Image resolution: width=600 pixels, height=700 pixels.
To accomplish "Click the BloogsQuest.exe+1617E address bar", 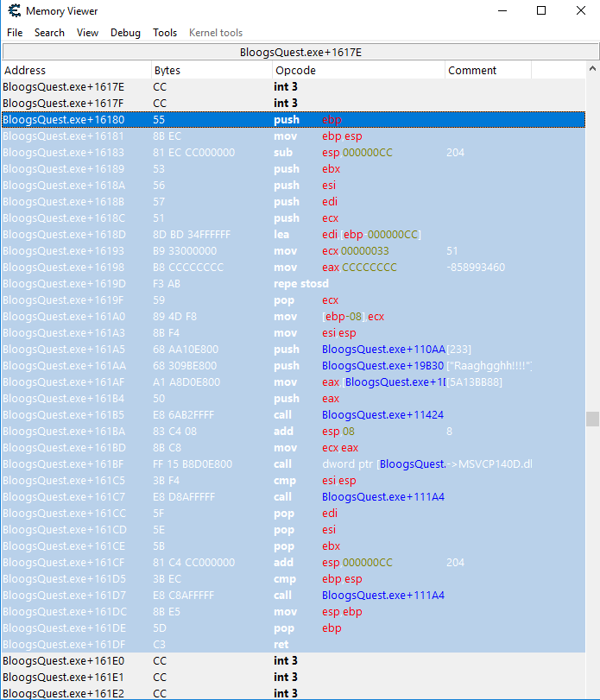I will (x=300, y=53).
